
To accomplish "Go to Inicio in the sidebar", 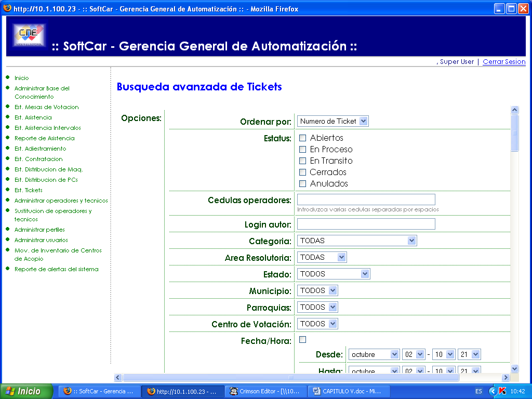I will [x=22, y=78].
